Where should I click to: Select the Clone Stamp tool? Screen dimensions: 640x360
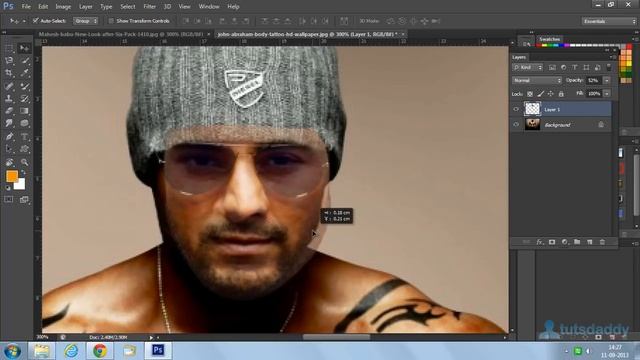click(x=9, y=98)
